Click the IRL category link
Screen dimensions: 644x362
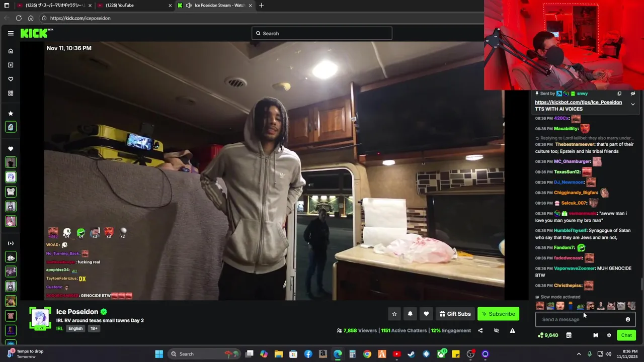tap(59, 328)
